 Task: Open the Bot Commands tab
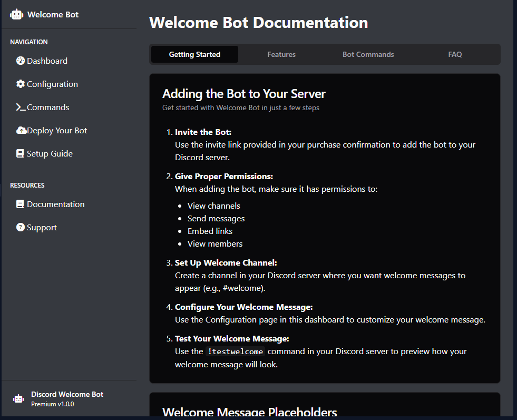(368, 54)
